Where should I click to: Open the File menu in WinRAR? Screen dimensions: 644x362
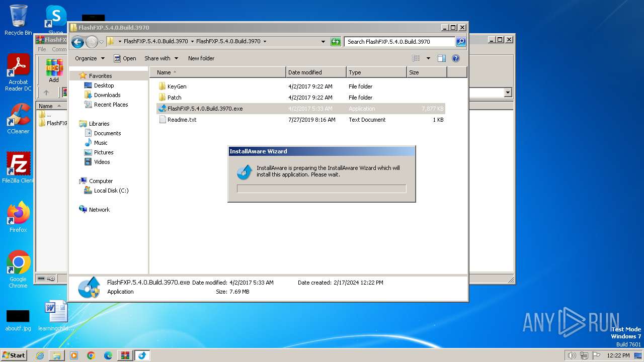42,49
